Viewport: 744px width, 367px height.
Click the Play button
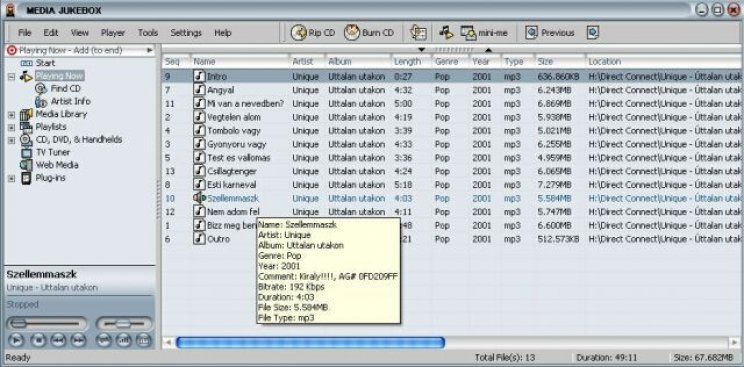[16, 340]
